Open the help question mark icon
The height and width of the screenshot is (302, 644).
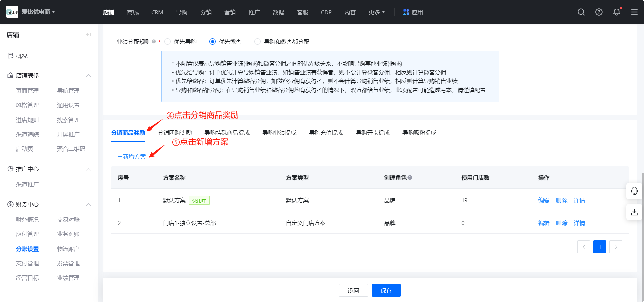[x=599, y=12]
